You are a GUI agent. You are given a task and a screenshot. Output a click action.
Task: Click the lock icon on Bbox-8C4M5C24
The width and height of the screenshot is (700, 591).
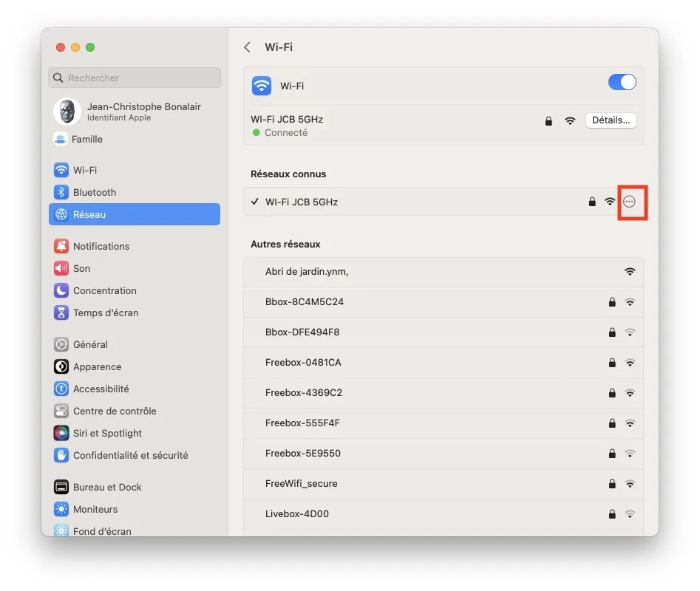[x=611, y=302]
